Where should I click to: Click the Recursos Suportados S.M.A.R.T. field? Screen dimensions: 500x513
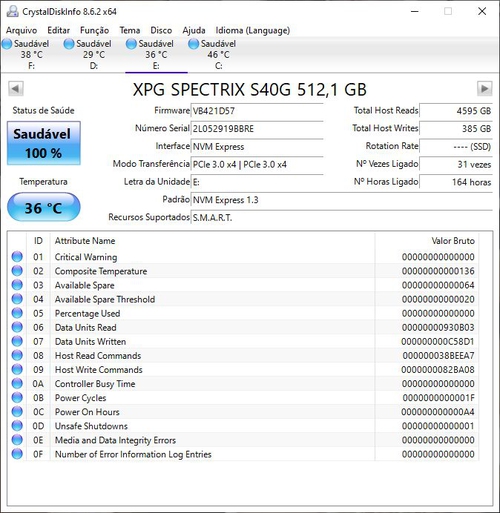342,218
